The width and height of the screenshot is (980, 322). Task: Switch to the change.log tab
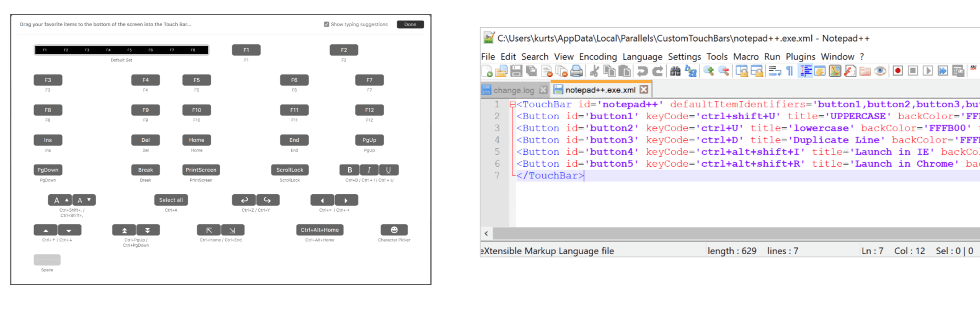pyautogui.click(x=513, y=90)
